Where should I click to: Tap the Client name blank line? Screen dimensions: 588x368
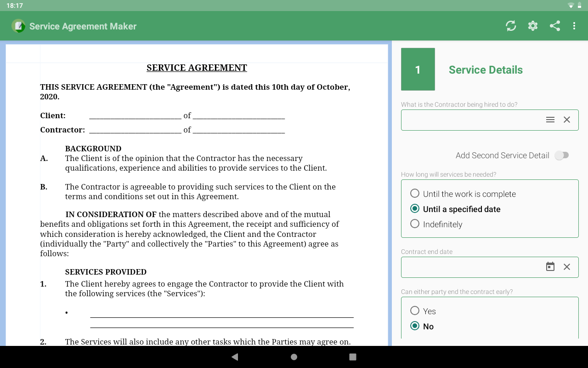coord(135,116)
